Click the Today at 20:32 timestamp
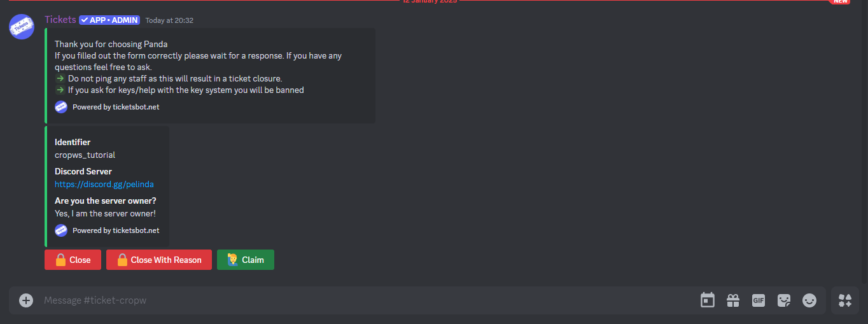 pyautogui.click(x=169, y=20)
